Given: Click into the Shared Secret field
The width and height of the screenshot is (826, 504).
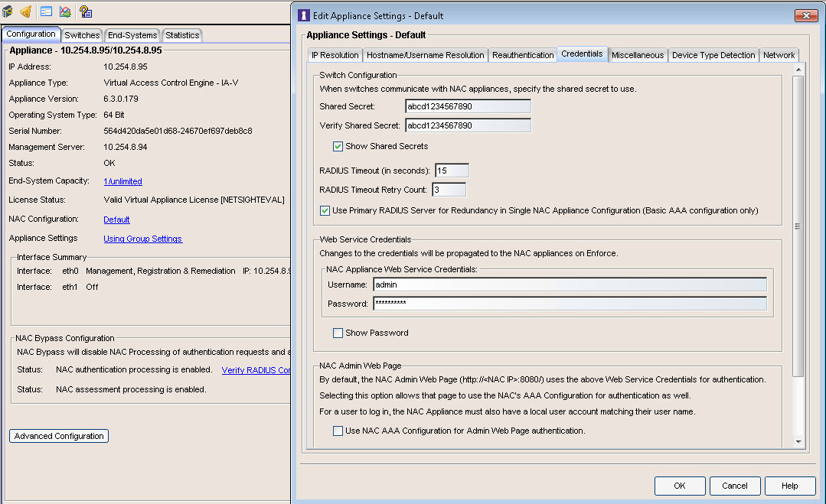Looking at the screenshot, I should coord(468,106).
